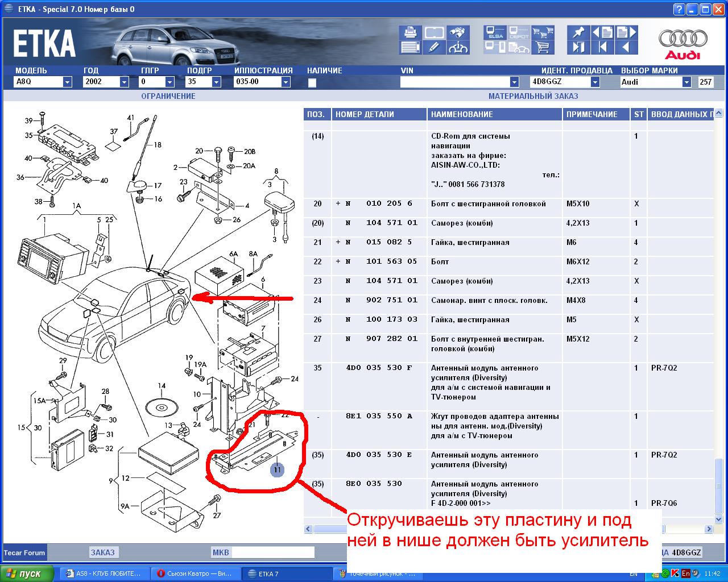Viewport: 728px width, 582px height.
Task: Toggle the НАЛИЧИЕ checkbox
Action: pyautogui.click(x=312, y=82)
